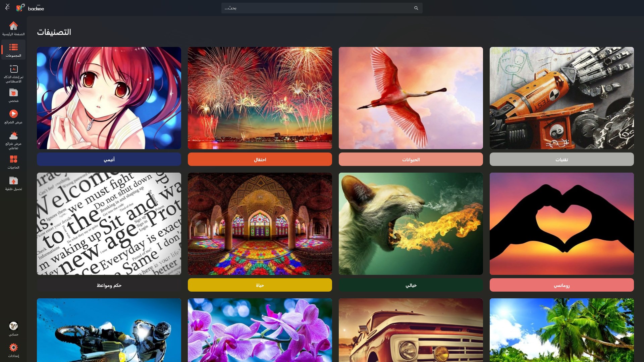Select the purple orchids thumbnail
This screenshot has height=362, width=644.
(x=260, y=330)
